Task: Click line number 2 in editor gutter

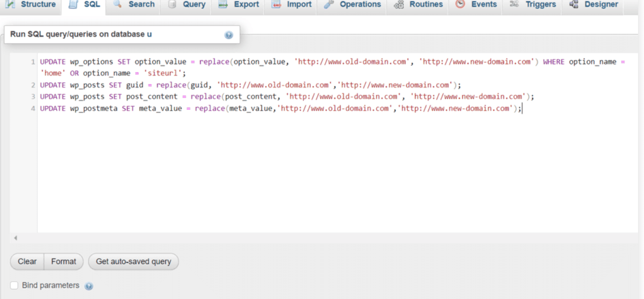Action: [33, 85]
